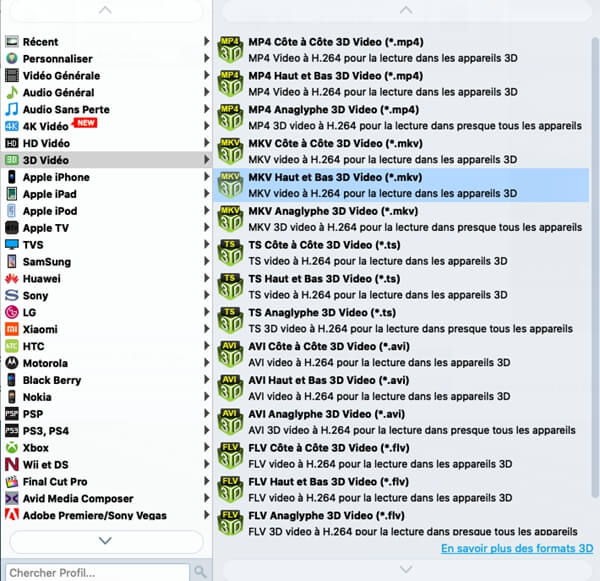Click the category list scroll-down button

tap(105, 540)
